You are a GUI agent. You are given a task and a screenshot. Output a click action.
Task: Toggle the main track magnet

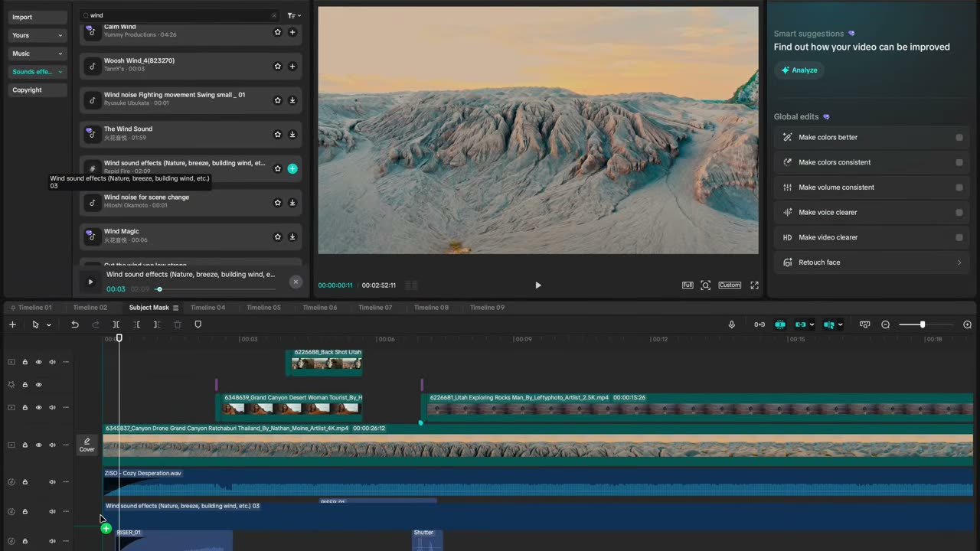pos(759,324)
